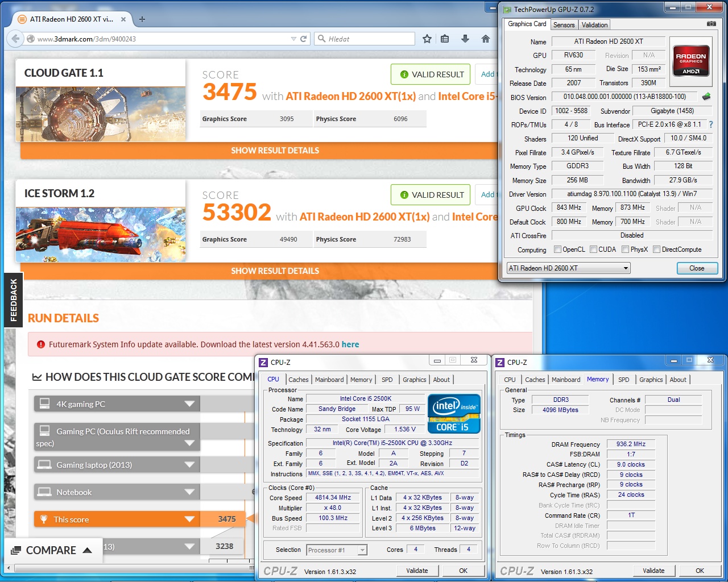Click the CPU-Z icon in Memory tab window title
The width and height of the screenshot is (728, 582).
pyautogui.click(x=500, y=362)
